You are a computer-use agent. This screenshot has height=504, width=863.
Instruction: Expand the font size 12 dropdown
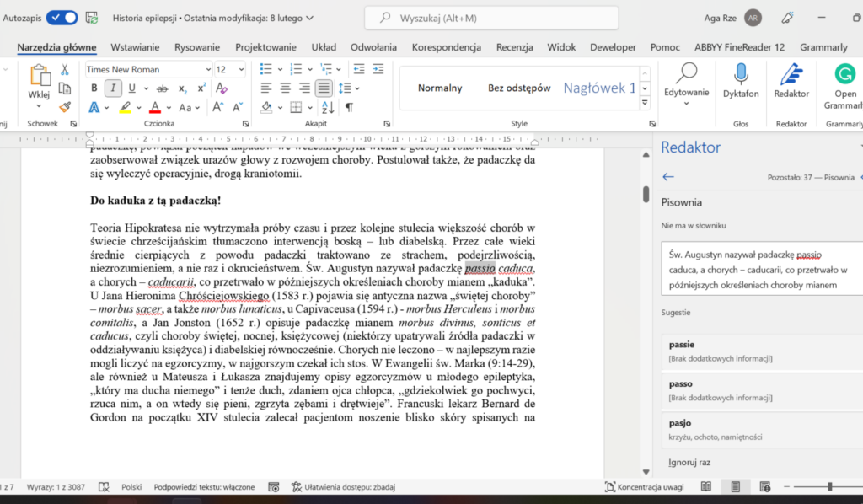click(243, 69)
